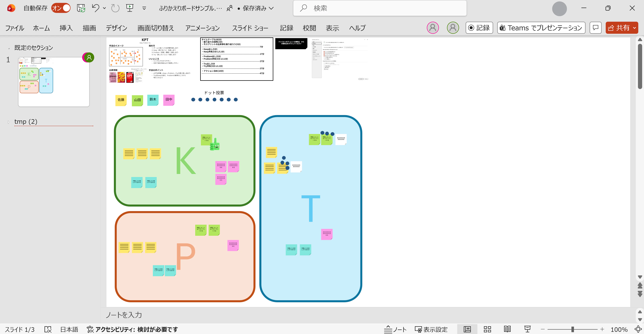644x334 pixels.
Task: Click the pink-ringed collaborator presence icon
Action: (433, 28)
